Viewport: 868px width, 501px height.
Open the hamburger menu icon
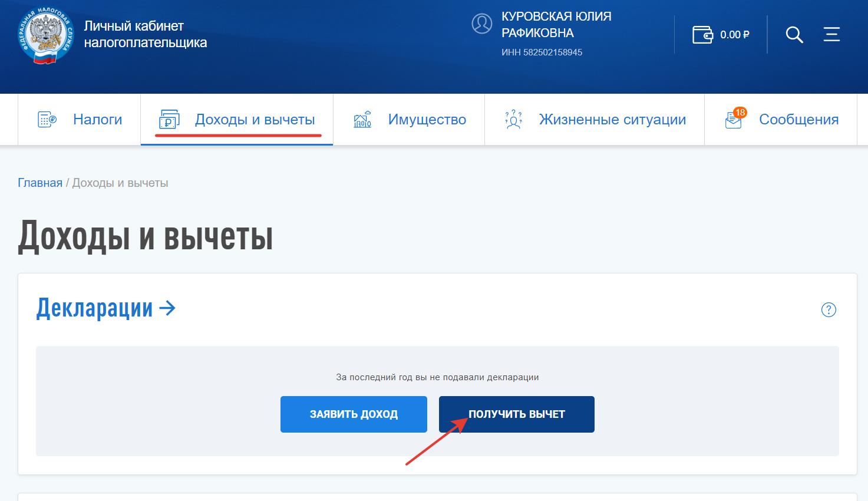point(831,34)
